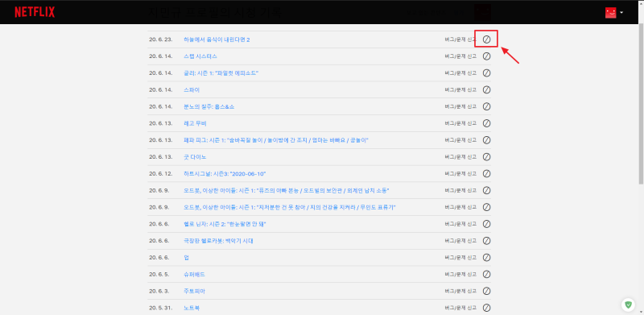Viewport: 644px width, 315px height.
Task: Open 오드봇 episode '지저분한 건 못 참아' link
Action: 290,207
